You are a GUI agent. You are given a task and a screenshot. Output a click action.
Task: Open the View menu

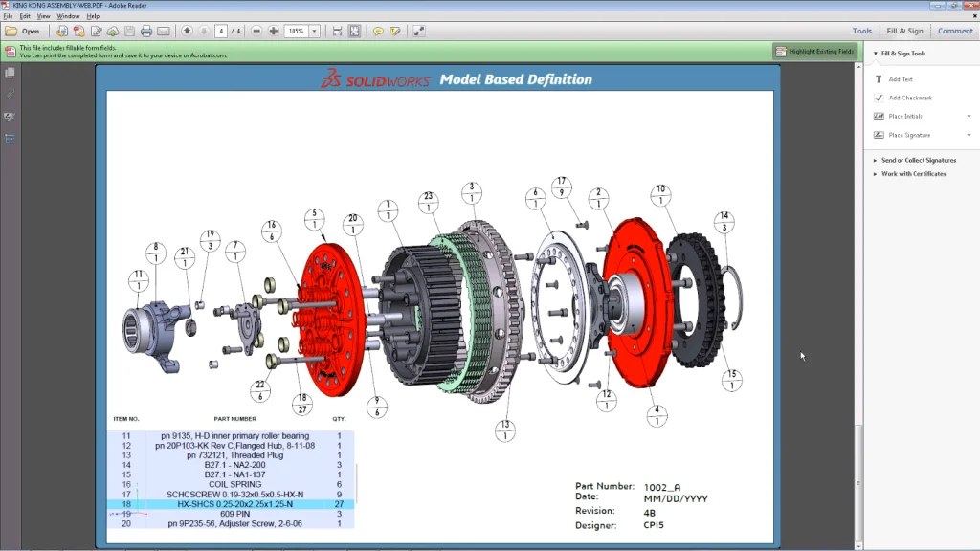tap(42, 15)
